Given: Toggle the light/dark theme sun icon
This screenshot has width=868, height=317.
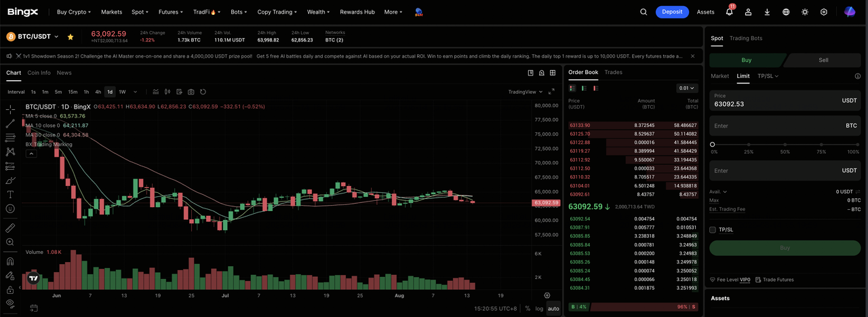Looking at the screenshot, I should click(x=805, y=12).
